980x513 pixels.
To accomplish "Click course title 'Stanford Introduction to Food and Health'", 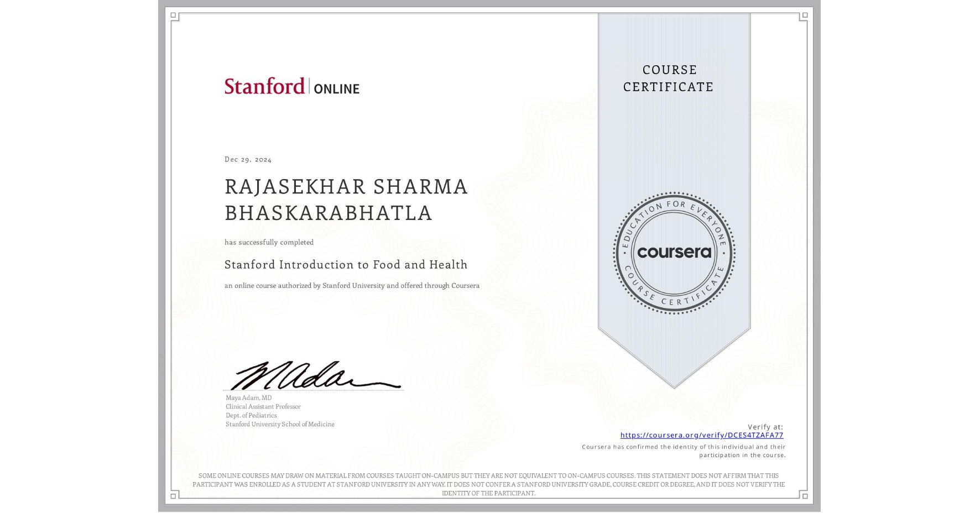I will click(x=346, y=265).
